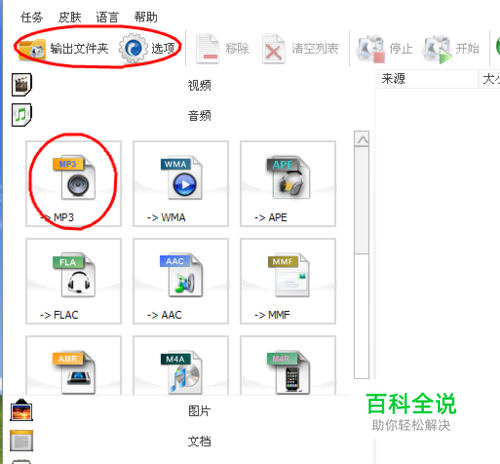Open the 帮助 menu
The width and height of the screenshot is (500, 464).
point(146,17)
